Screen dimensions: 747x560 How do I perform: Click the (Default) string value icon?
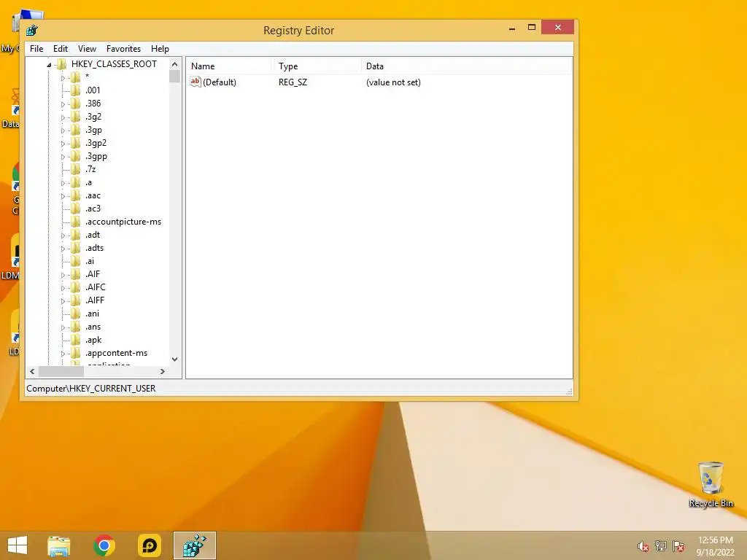[x=196, y=82]
